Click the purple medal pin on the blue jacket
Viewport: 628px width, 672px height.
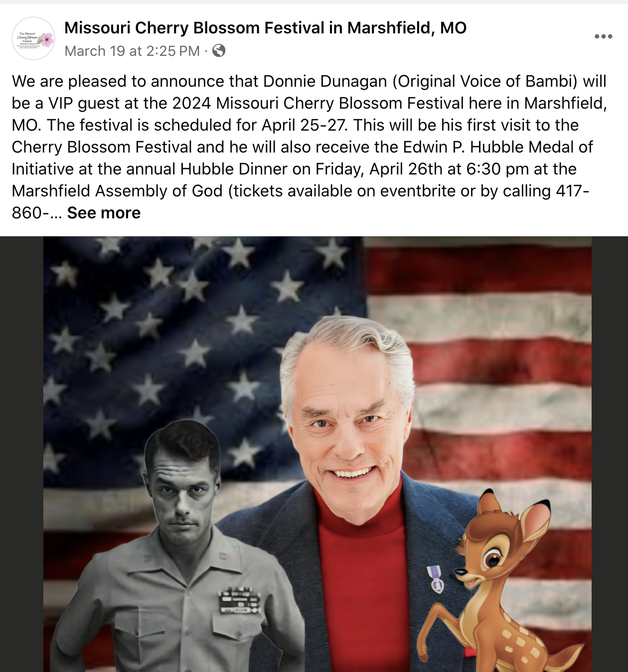436,579
